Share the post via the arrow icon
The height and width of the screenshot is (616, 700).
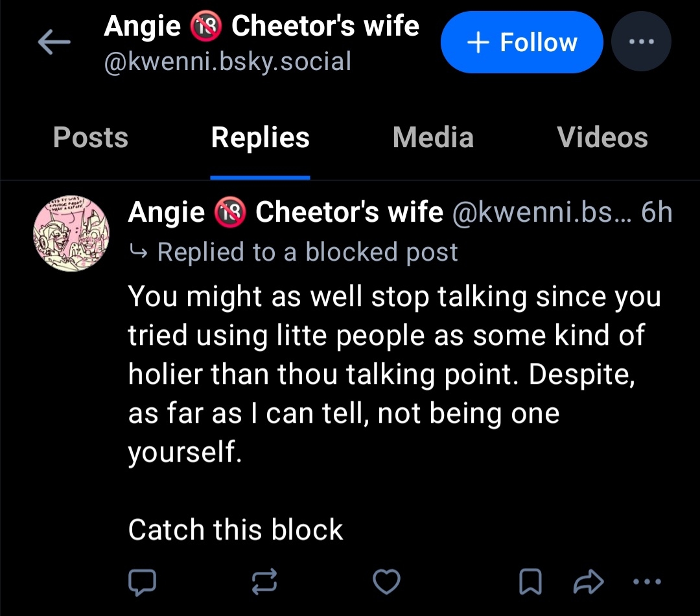589,582
